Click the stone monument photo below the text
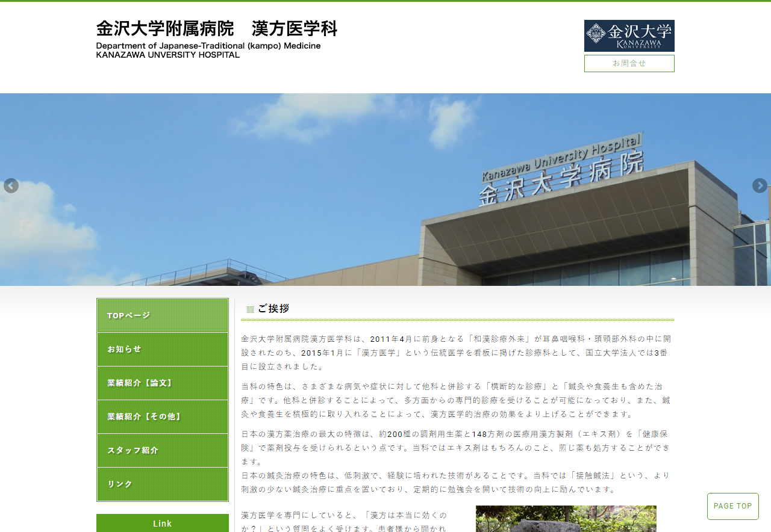 pyautogui.click(x=566, y=519)
